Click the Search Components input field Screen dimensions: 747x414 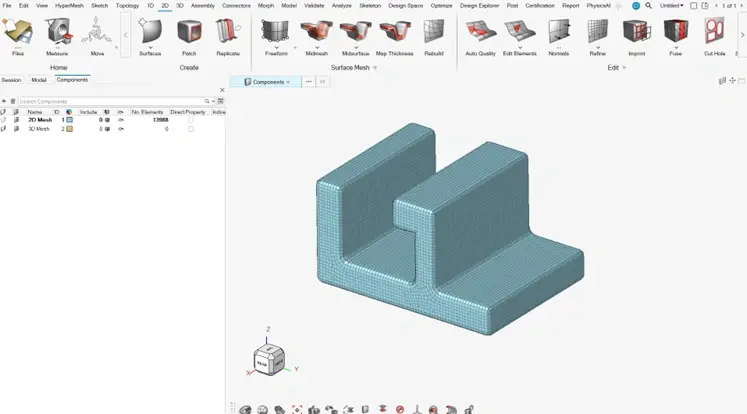tap(110, 101)
